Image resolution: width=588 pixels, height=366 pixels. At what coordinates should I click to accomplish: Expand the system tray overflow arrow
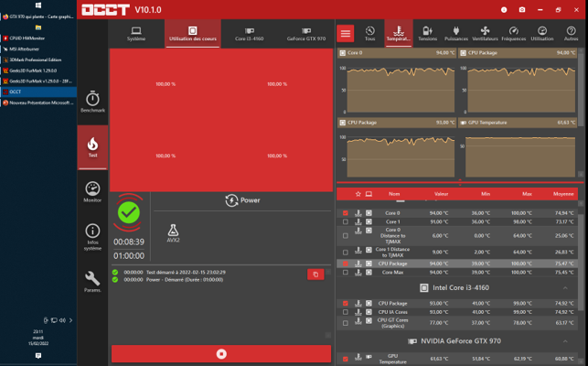coord(70,320)
